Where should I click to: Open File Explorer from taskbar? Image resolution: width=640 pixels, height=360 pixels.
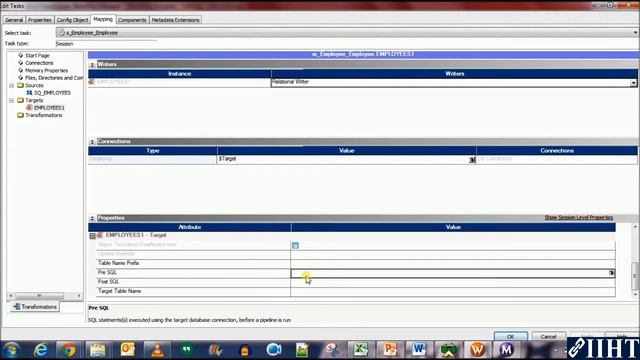click(x=98, y=350)
